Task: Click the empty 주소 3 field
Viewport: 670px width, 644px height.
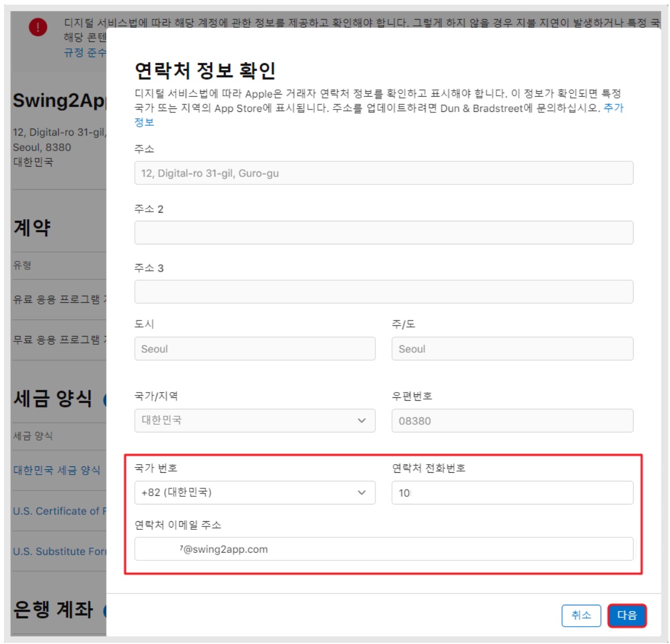Action: [x=383, y=292]
